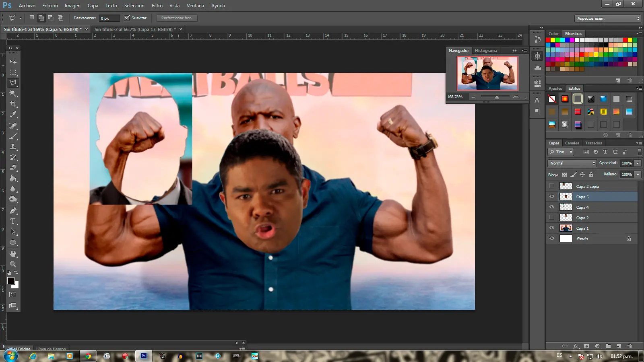Select the Move tool
644x362 pixels.
pyautogui.click(x=13, y=62)
